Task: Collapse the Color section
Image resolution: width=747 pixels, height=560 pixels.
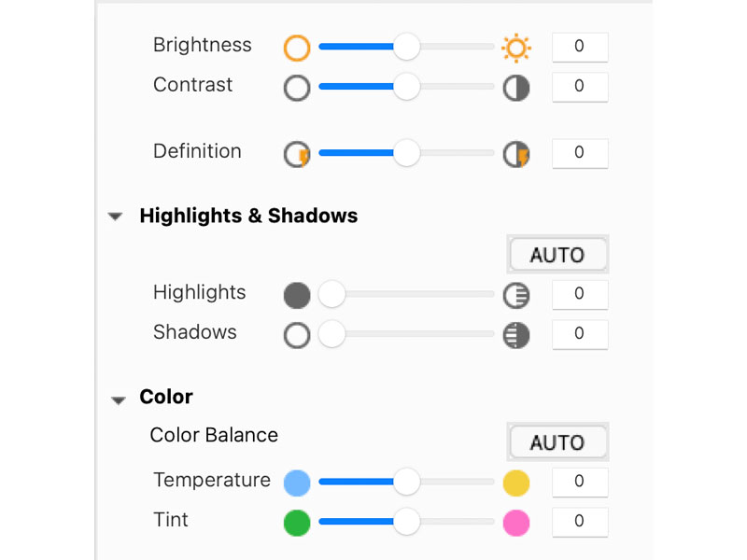Action: click(x=118, y=399)
